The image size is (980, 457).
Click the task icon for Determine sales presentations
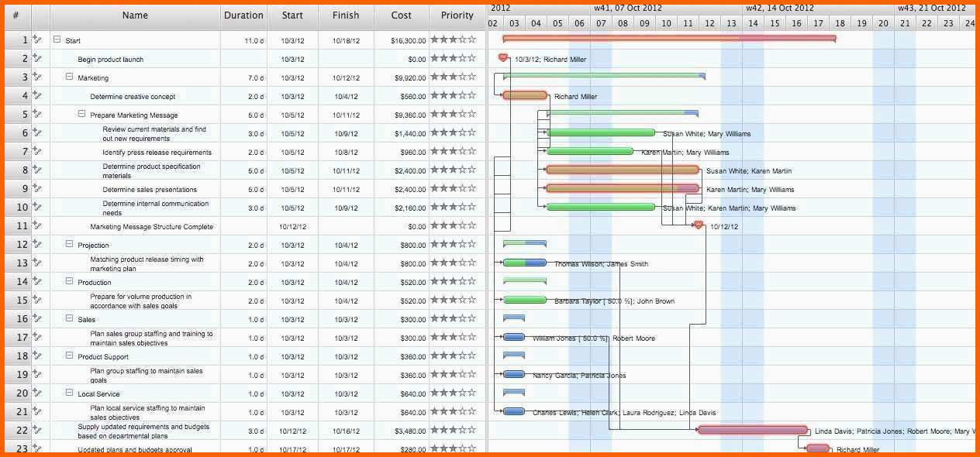[37, 188]
